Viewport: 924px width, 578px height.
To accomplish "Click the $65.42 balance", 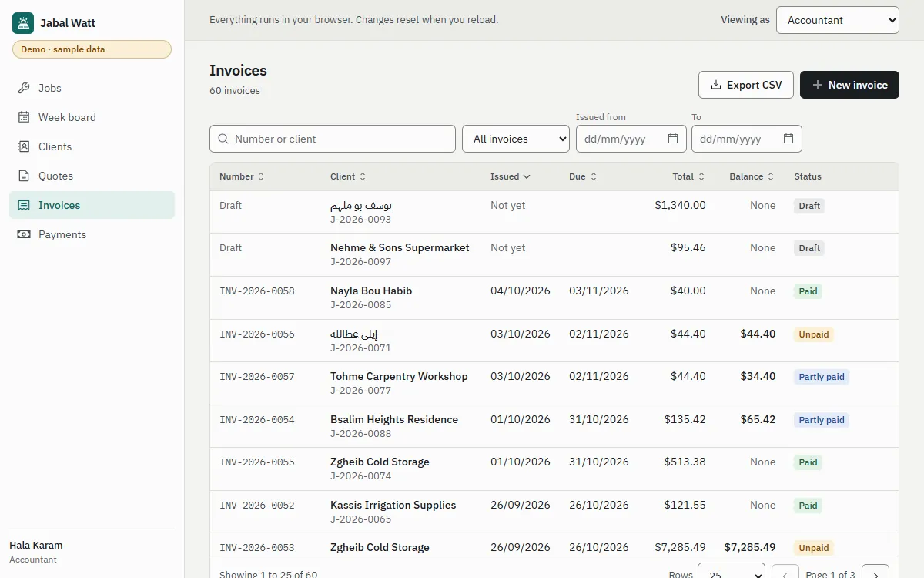I will tap(758, 419).
